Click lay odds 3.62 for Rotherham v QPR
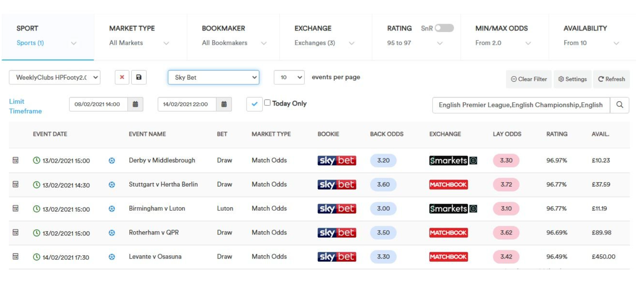Screen dimensions: 644x282 click(506, 233)
